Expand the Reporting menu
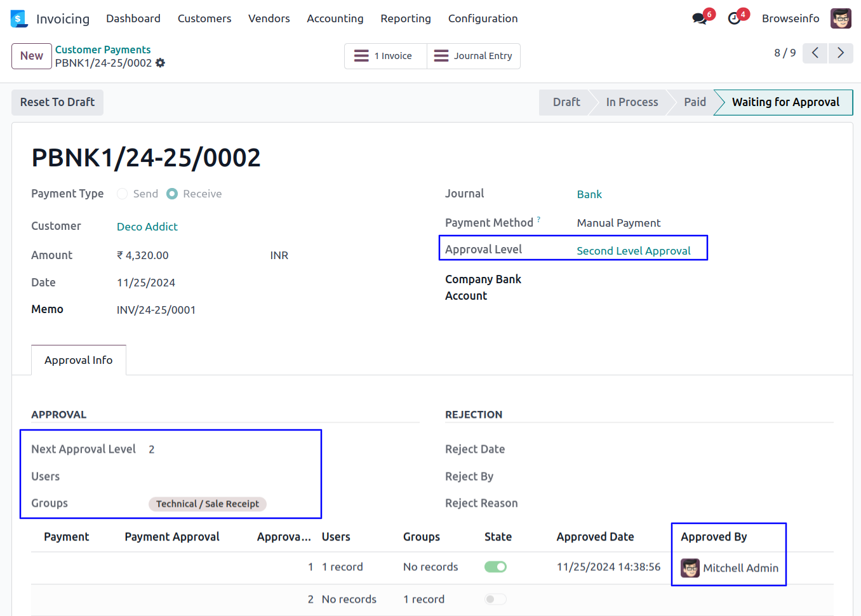 coord(405,18)
